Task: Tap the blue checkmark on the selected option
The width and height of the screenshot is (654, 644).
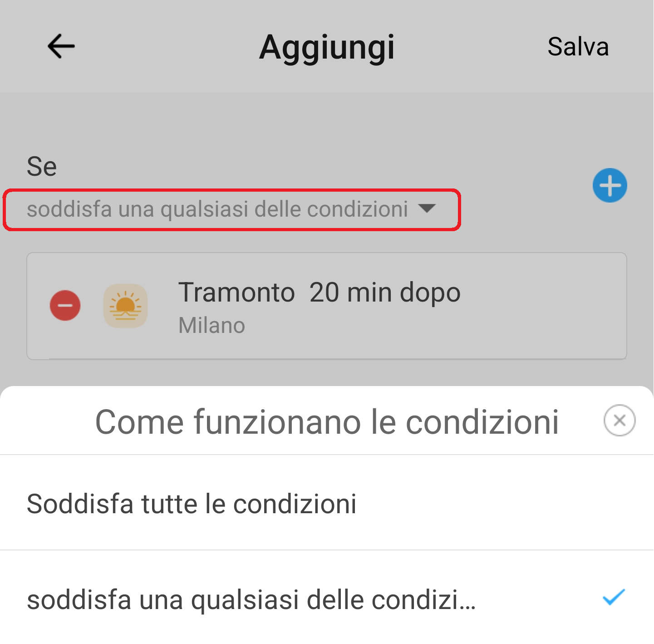Action: pos(614,597)
